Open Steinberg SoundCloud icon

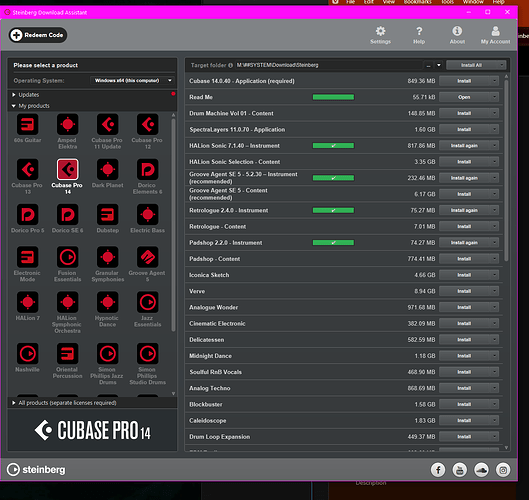tap(481, 470)
